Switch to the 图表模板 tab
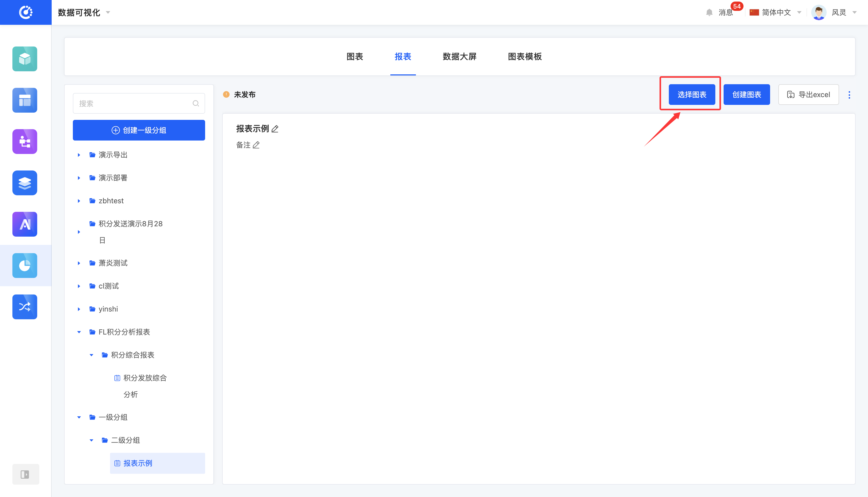Viewport: 868px width, 497px height. 525,57
